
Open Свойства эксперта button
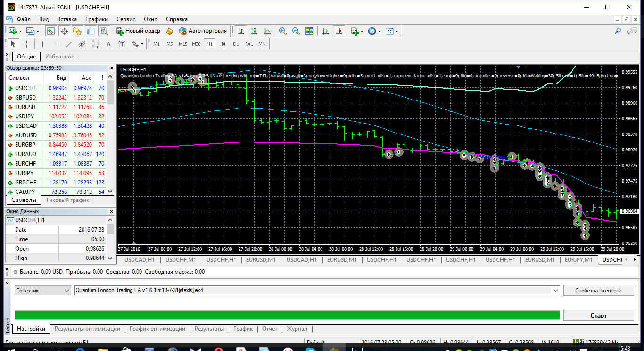click(x=599, y=290)
